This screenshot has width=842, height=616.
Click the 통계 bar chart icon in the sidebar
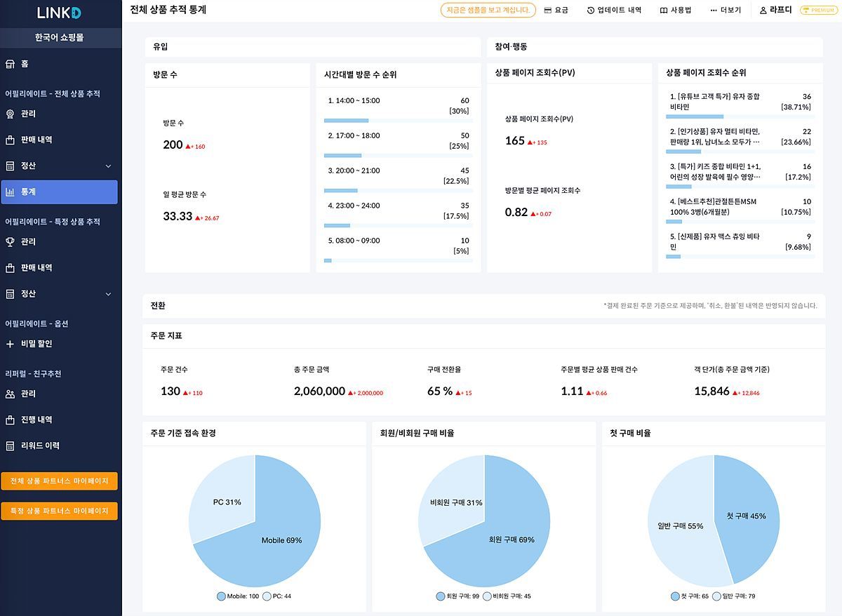pos(10,192)
